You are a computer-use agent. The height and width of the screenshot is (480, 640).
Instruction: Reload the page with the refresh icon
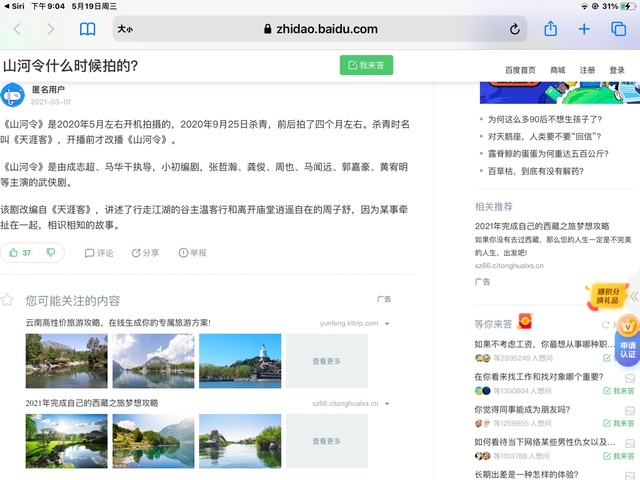(514, 29)
